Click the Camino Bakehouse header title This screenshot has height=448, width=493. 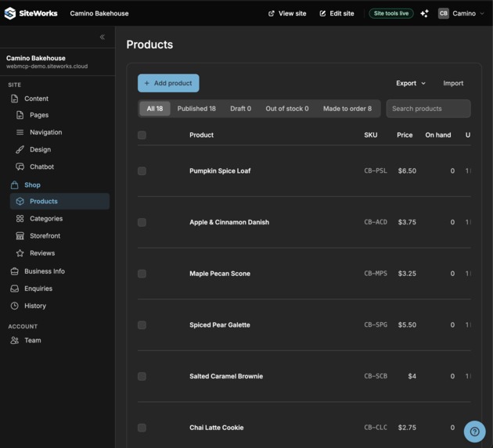[x=99, y=13]
